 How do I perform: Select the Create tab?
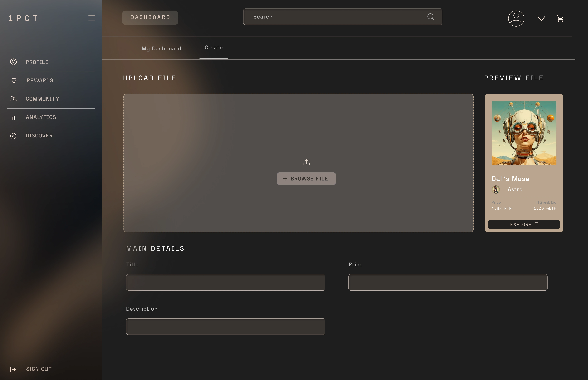214,48
